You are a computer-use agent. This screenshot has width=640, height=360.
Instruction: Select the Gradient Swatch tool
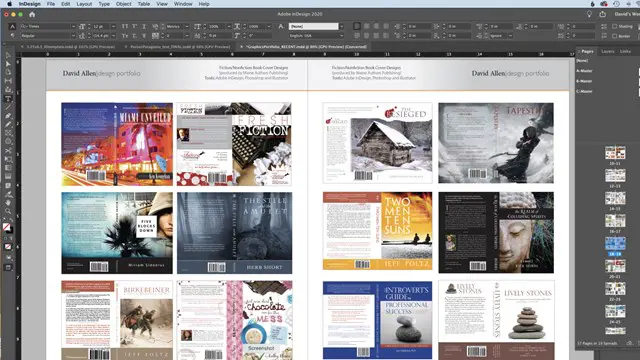(8, 168)
